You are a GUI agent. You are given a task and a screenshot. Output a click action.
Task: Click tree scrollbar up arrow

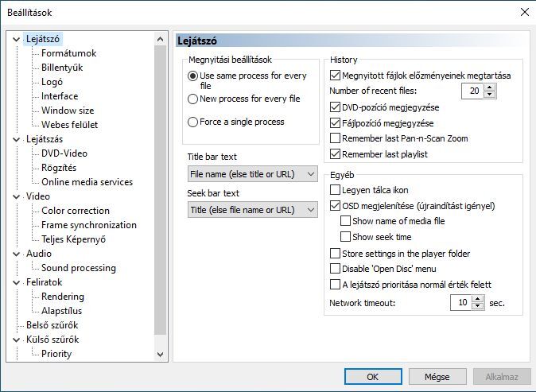(160, 39)
